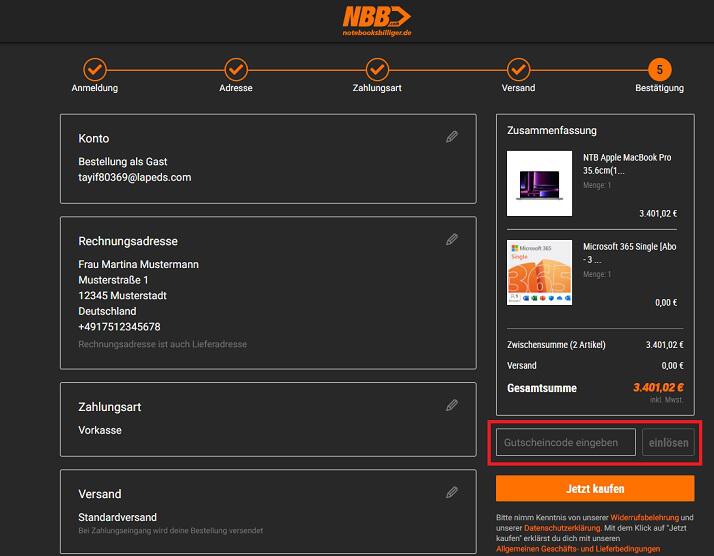Click the Musterstraße 1 address line

pyautogui.click(x=113, y=280)
